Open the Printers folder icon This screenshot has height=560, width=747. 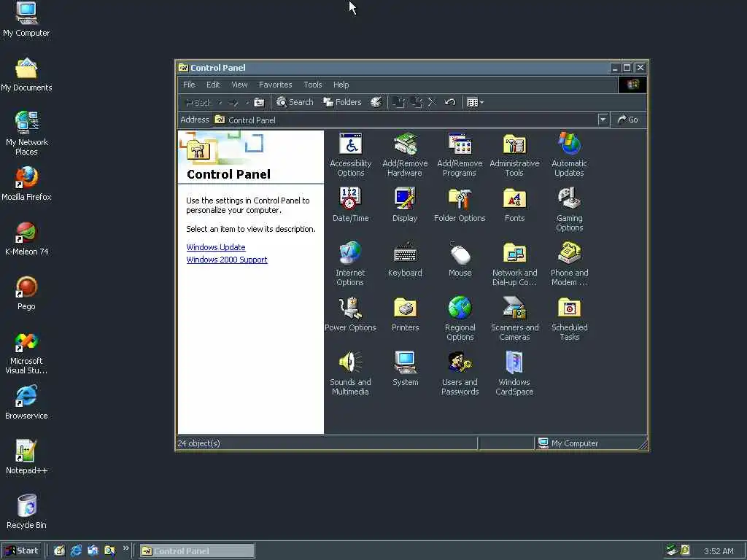[405, 314]
